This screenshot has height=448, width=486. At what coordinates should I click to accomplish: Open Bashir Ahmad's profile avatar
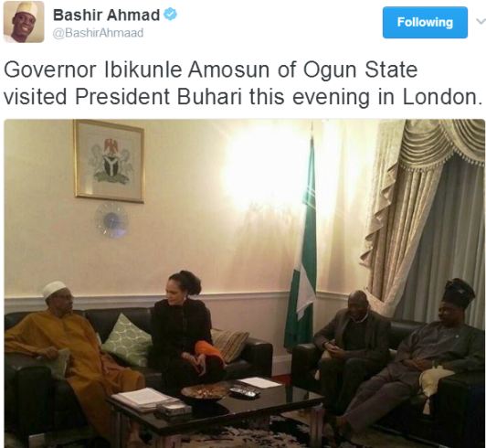coord(24,22)
